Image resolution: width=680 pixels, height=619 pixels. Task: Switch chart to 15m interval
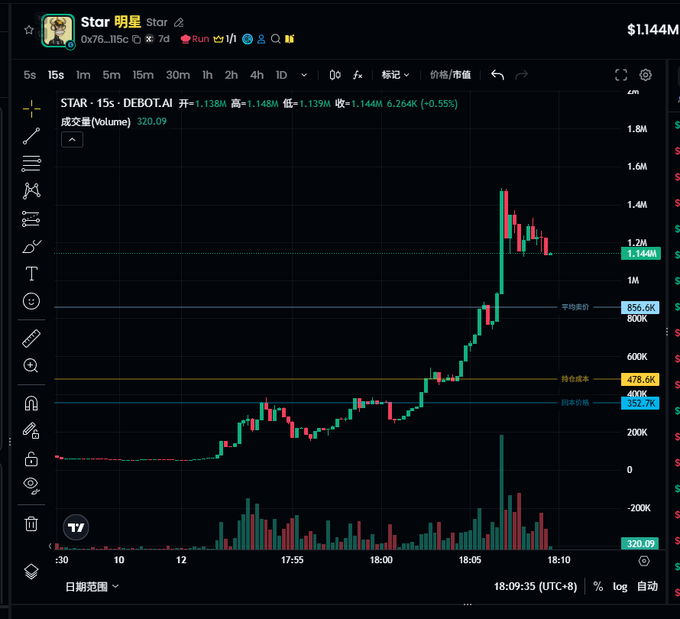[143, 75]
